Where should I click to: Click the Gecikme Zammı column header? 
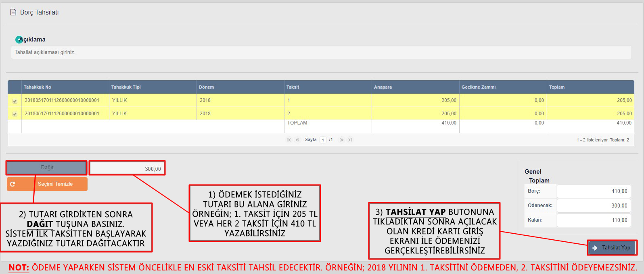pyautogui.click(x=479, y=87)
